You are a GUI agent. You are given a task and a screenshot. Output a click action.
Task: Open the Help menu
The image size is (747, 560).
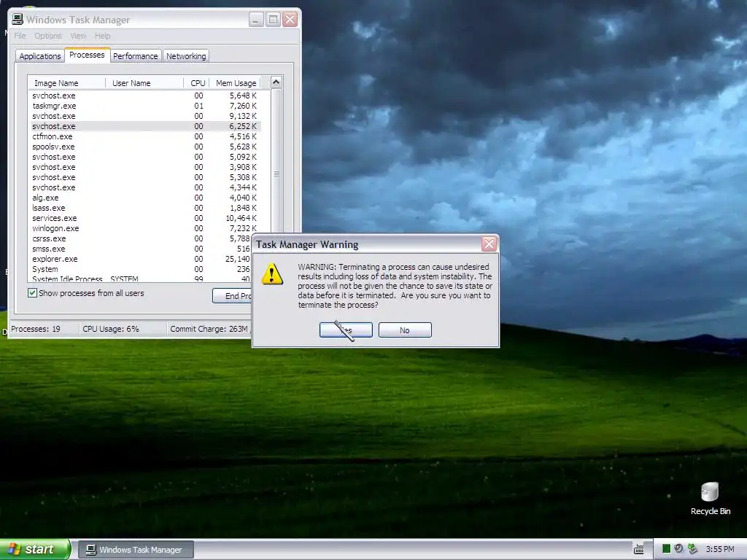102,36
